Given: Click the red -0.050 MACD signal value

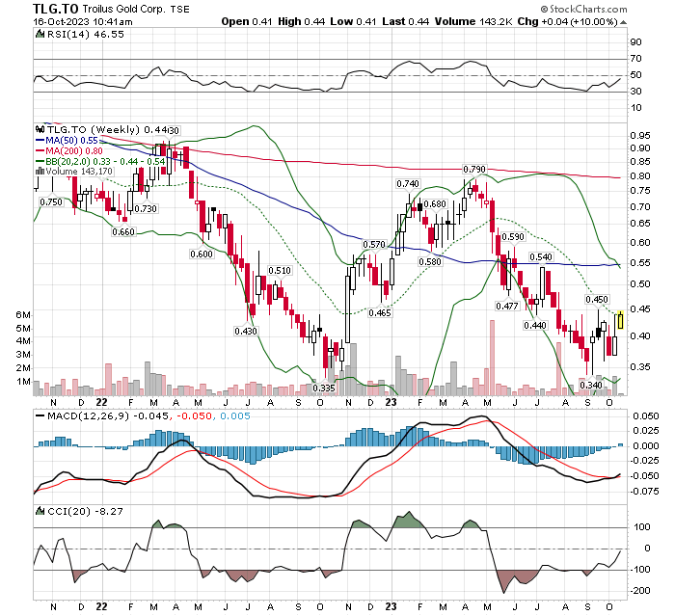Looking at the screenshot, I should click(x=194, y=416).
